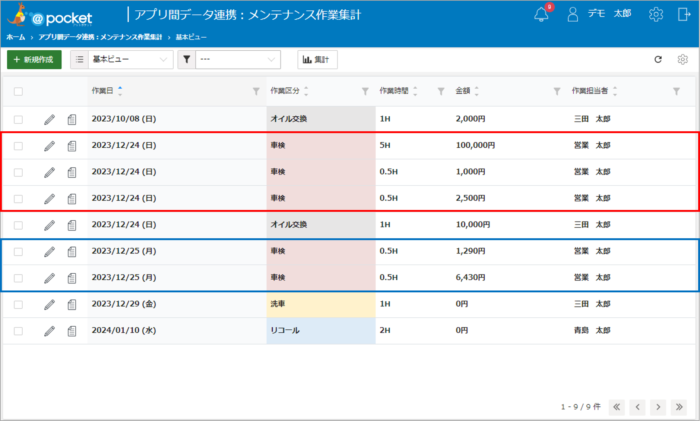Sort by 作業担当者 column
The width and height of the screenshot is (700, 421).
click(x=615, y=91)
